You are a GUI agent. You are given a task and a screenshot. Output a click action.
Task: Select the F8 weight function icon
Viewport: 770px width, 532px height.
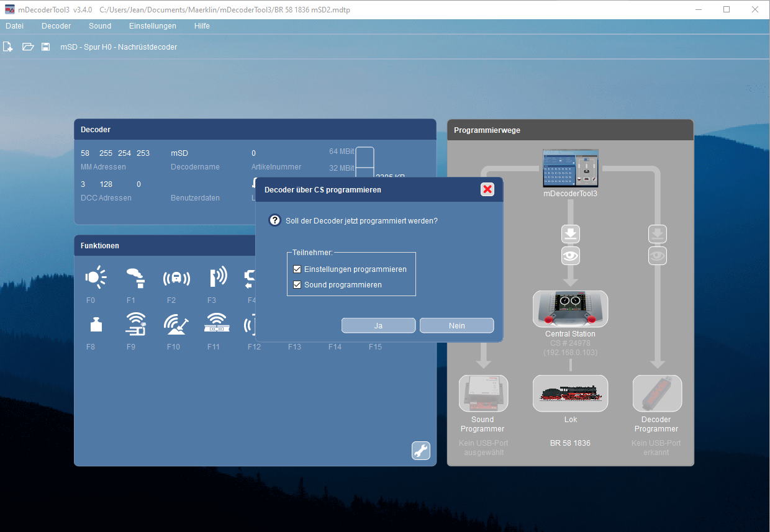click(x=96, y=324)
